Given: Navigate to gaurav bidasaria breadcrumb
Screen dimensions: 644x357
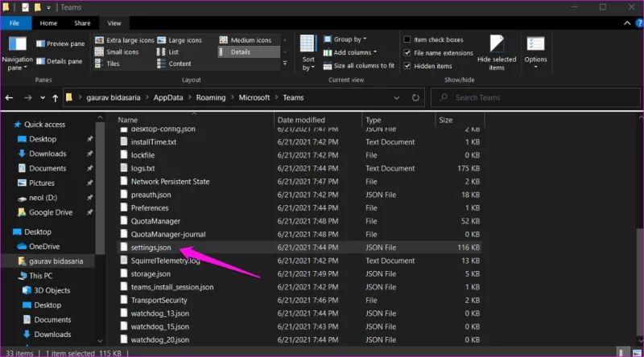Looking at the screenshot, I should click(x=114, y=97).
